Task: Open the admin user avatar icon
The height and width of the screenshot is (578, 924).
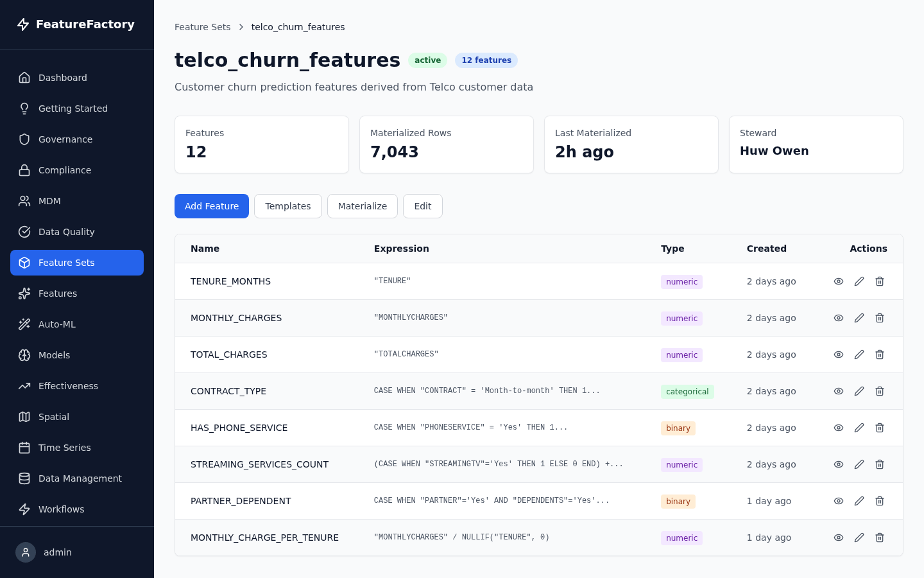Action: pyautogui.click(x=26, y=552)
